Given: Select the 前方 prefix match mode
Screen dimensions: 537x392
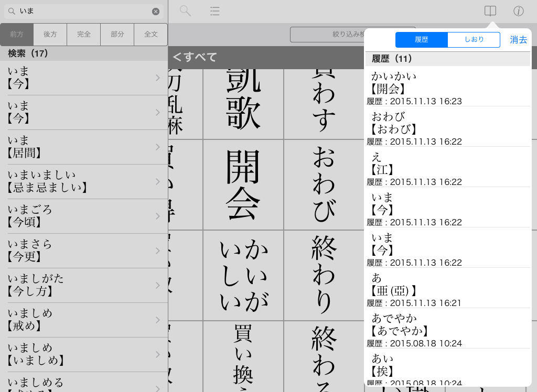Looking at the screenshot, I should [17, 34].
